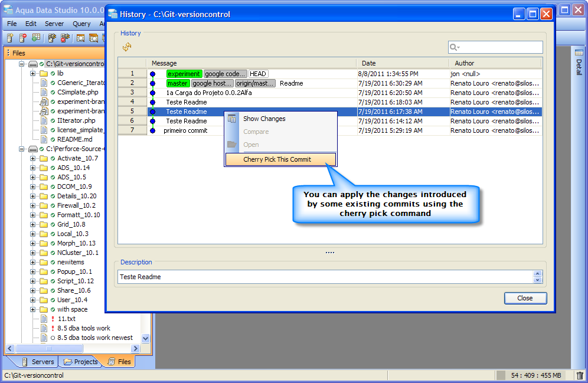Open the Query menu
Image resolution: width=588 pixels, height=383 pixels.
point(81,24)
